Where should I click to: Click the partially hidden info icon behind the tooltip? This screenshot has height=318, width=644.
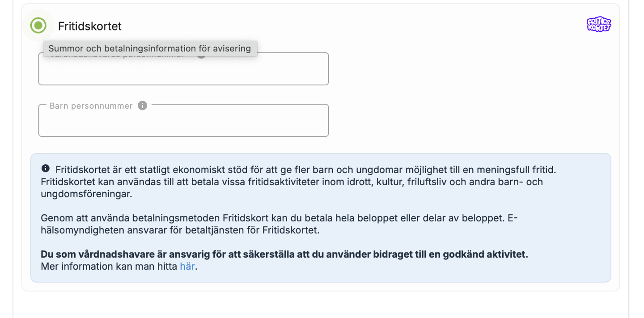[x=202, y=56]
